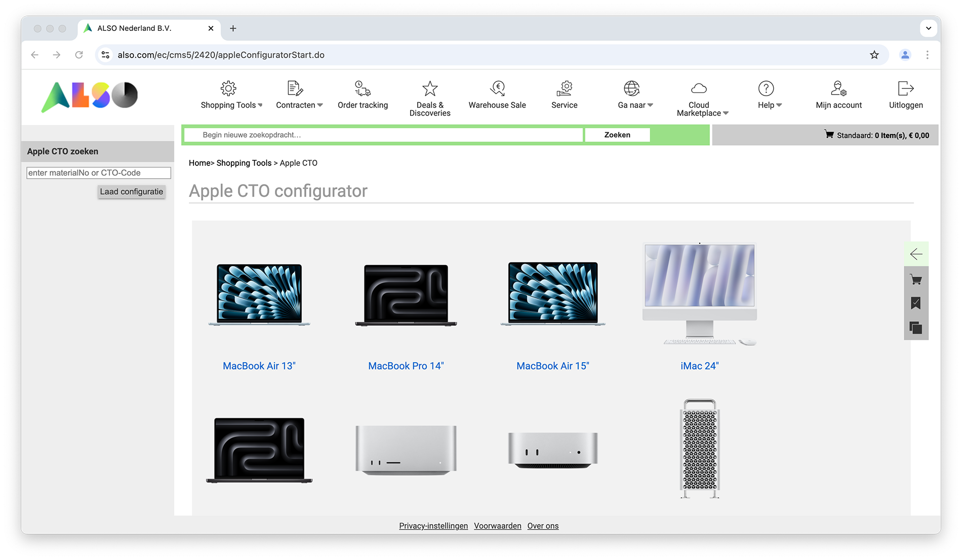Open the MacBook Air 15" link
The width and height of the screenshot is (962, 560).
point(553,366)
